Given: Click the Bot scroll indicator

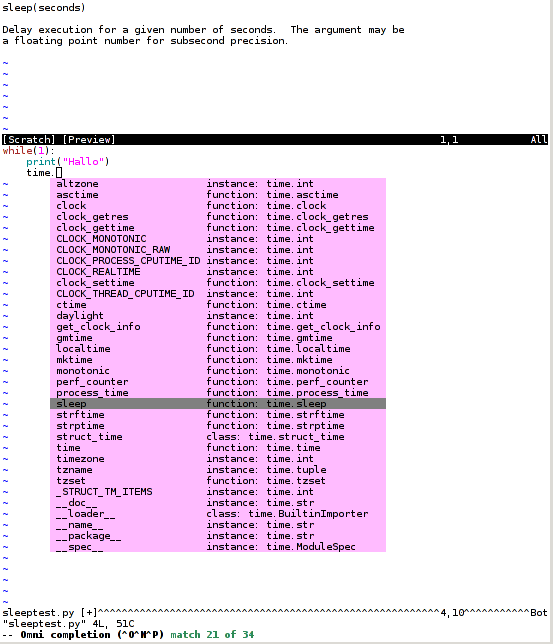Looking at the screenshot, I should pyautogui.click(x=539, y=613).
